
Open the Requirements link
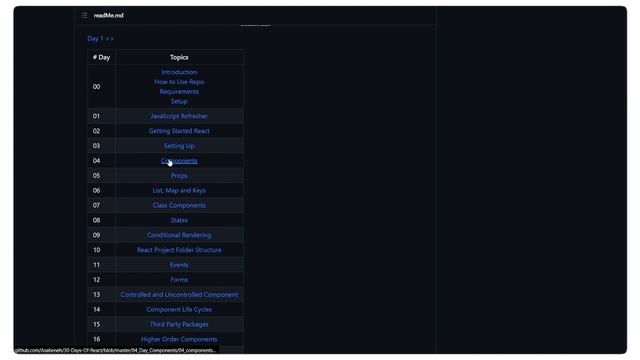pos(179,92)
